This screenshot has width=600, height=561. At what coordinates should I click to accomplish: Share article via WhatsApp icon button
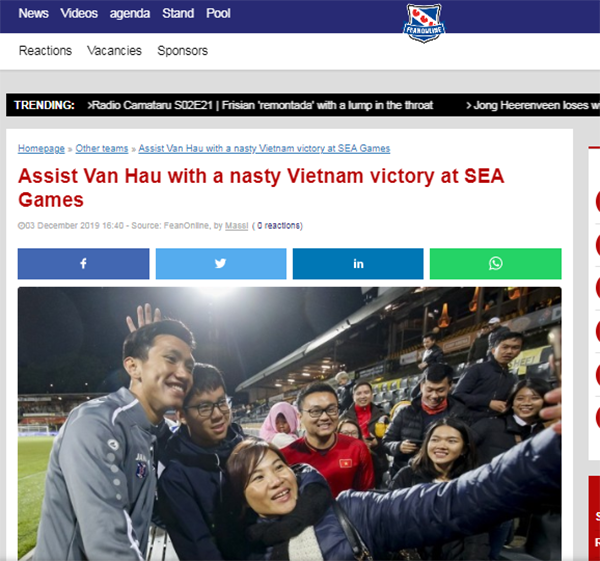tap(496, 264)
